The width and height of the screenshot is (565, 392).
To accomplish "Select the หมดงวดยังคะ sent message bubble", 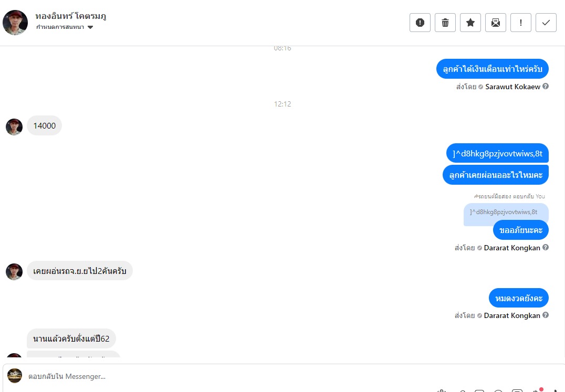I will [518, 298].
